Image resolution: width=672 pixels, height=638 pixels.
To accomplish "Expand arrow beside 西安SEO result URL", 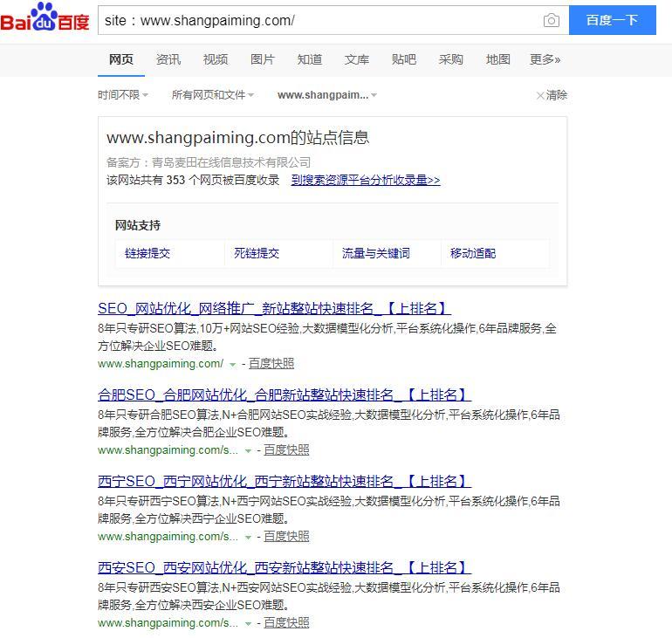I will [x=248, y=624].
